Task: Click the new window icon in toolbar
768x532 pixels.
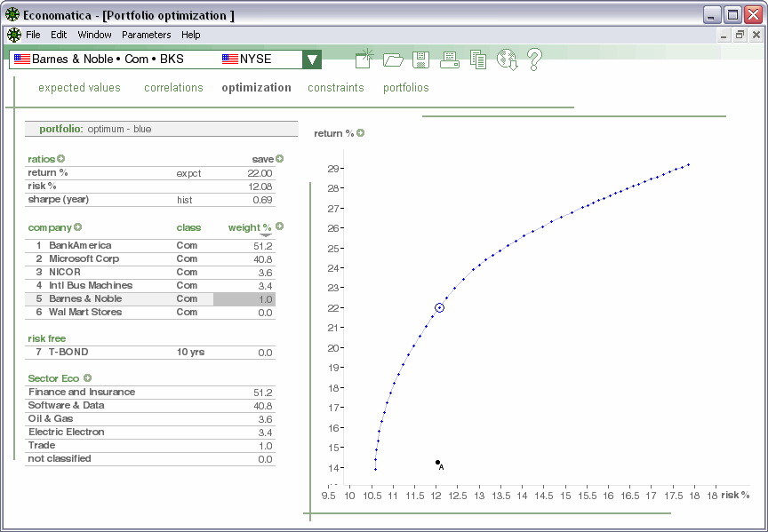Action: coord(364,60)
